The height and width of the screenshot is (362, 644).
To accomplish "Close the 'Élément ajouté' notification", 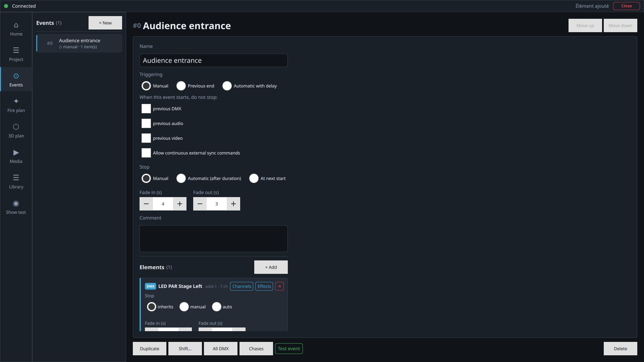I will [626, 6].
